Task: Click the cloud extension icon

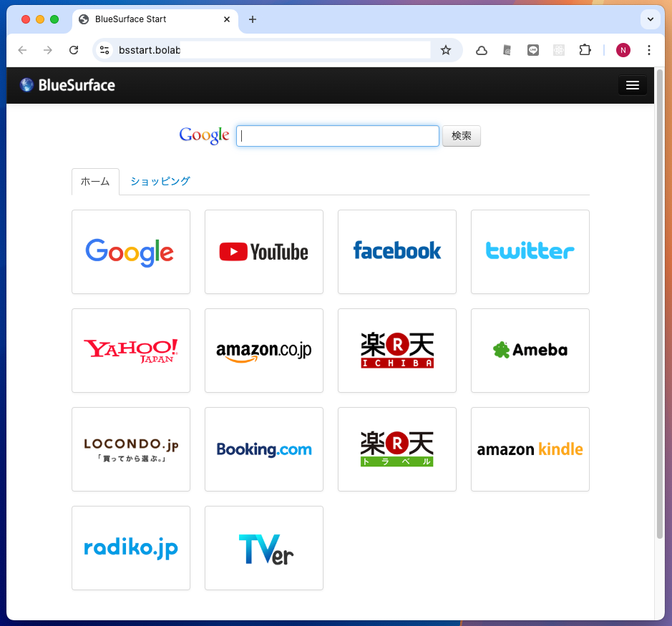Action: [x=482, y=50]
